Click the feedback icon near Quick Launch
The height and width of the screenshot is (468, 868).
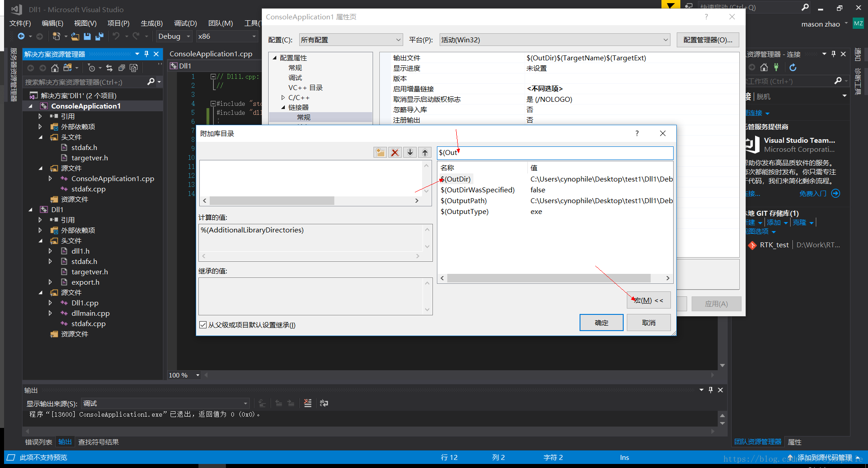tap(688, 6)
